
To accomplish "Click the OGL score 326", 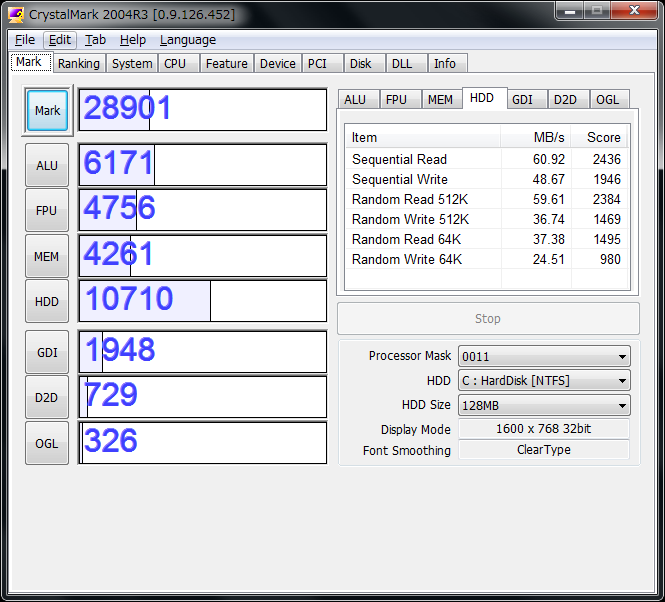I will [x=111, y=440].
